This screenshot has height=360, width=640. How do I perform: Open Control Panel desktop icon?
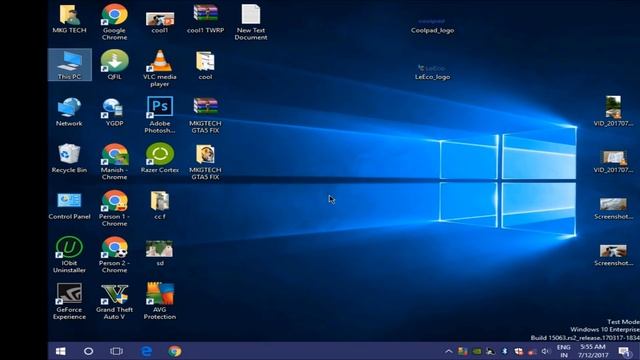click(x=69, y=206)
